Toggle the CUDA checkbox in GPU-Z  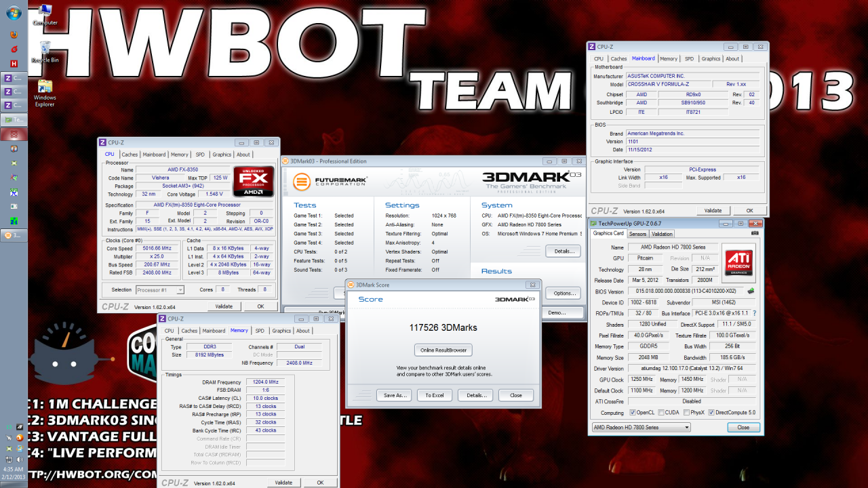pyautogui.click(x=660, y=412)
